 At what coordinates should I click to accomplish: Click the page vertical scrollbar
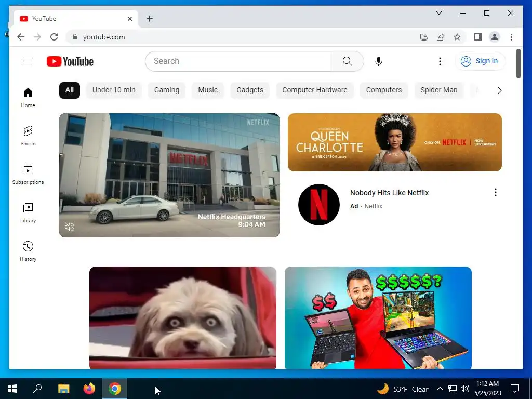click(x=518, y=63)
